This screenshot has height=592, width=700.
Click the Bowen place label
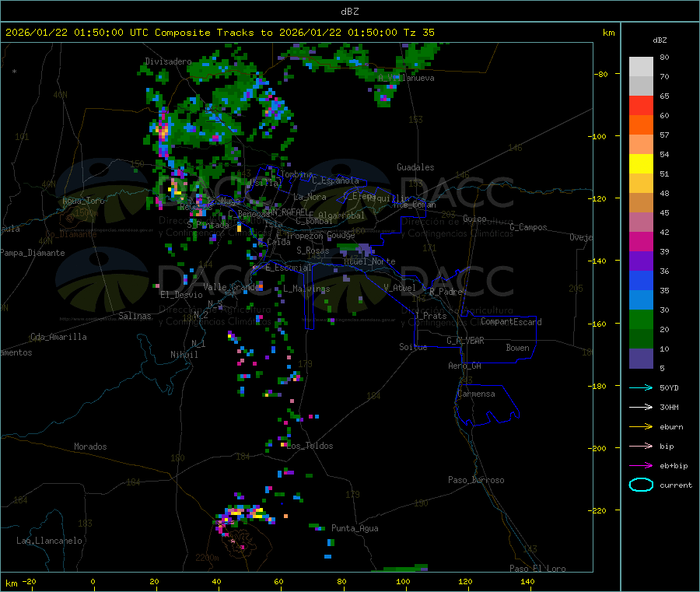click(517, 349)
